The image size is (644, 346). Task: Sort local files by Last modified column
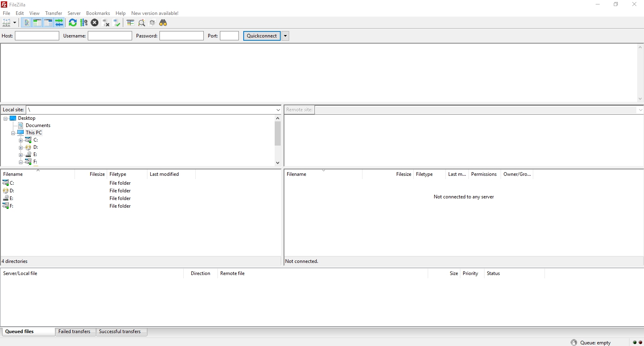(x=172, y=174)
